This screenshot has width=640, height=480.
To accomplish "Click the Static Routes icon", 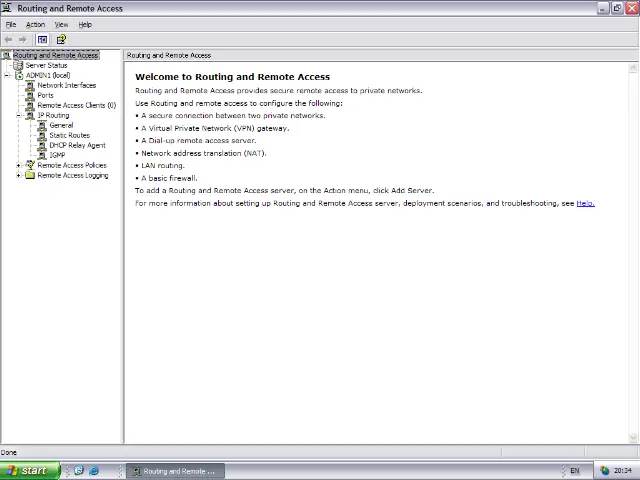I will pos(42,136).
